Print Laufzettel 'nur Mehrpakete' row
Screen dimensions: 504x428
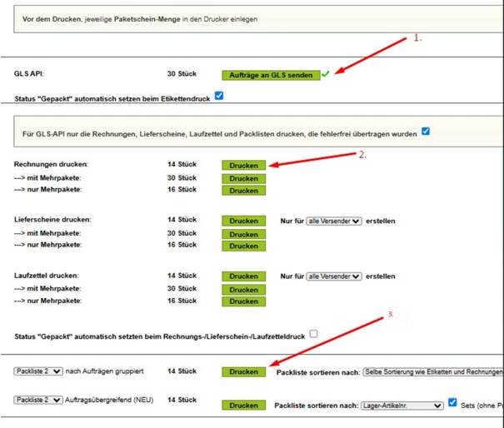(x=243, y=301)
